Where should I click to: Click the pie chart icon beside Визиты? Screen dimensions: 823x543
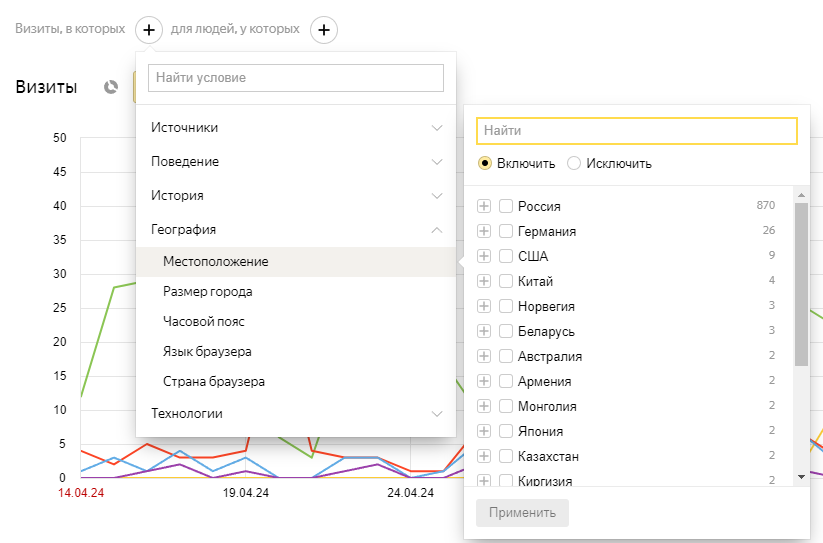pyautogui.click(x=111, y=87)
